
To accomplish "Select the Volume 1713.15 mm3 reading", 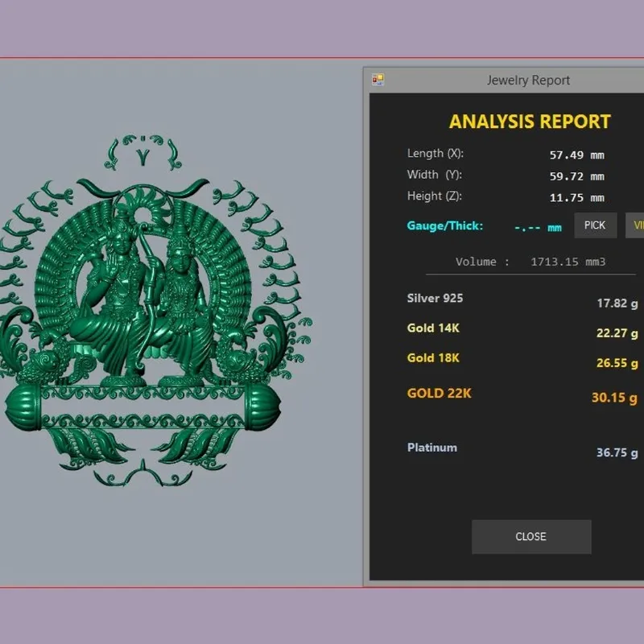I will point(530,262).
